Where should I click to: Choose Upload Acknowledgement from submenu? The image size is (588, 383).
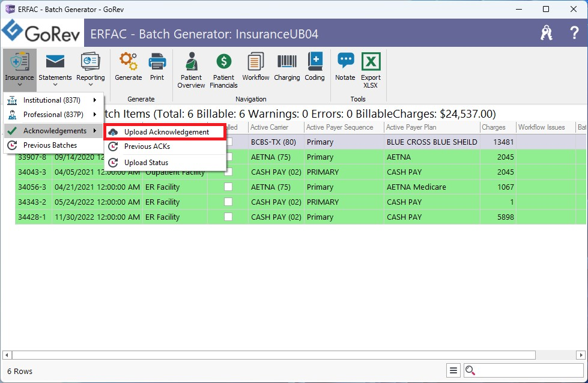coord(165,132)
